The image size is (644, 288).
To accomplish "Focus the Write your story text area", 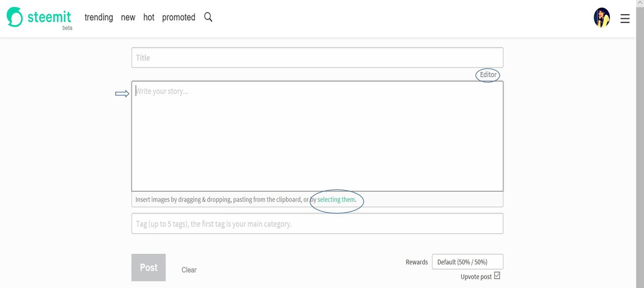I will (317, 136).
